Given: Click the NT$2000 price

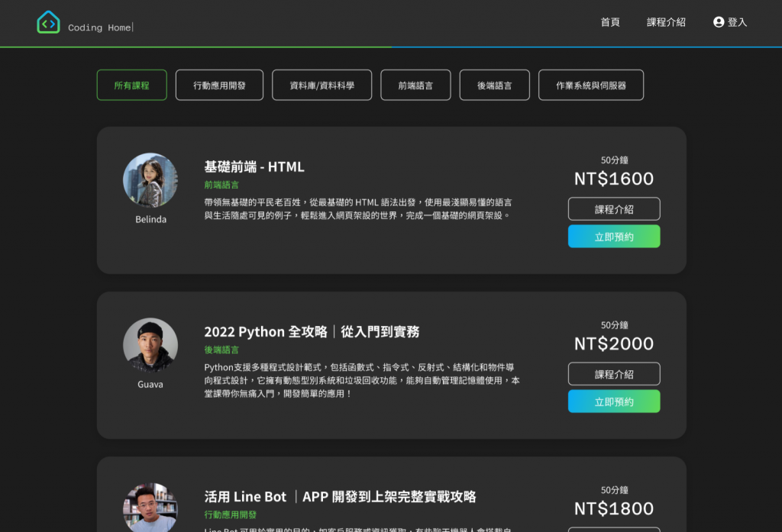Looking at the screenshot, I should coord(614,344).
